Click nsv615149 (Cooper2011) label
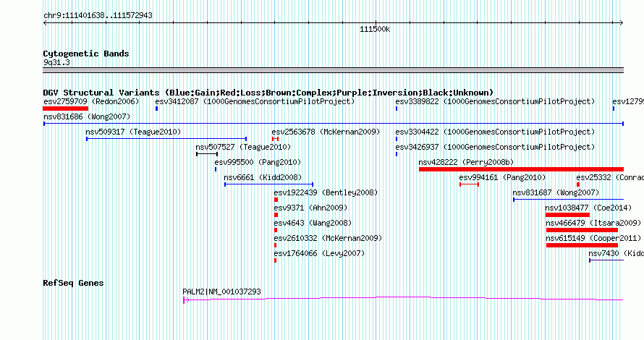 [x=593, y=238]
